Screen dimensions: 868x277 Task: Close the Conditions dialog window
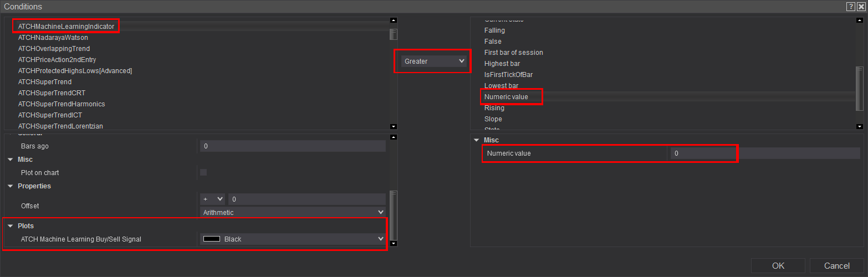[x=861, y=7]
